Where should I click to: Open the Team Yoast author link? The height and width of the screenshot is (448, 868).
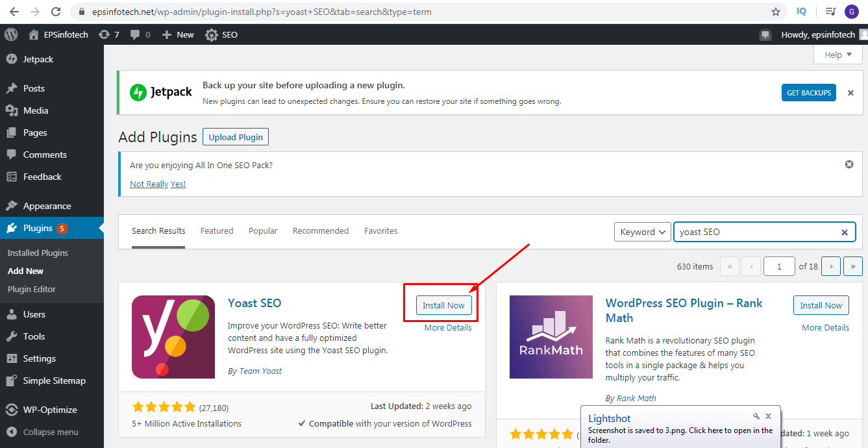pos(260,371)
